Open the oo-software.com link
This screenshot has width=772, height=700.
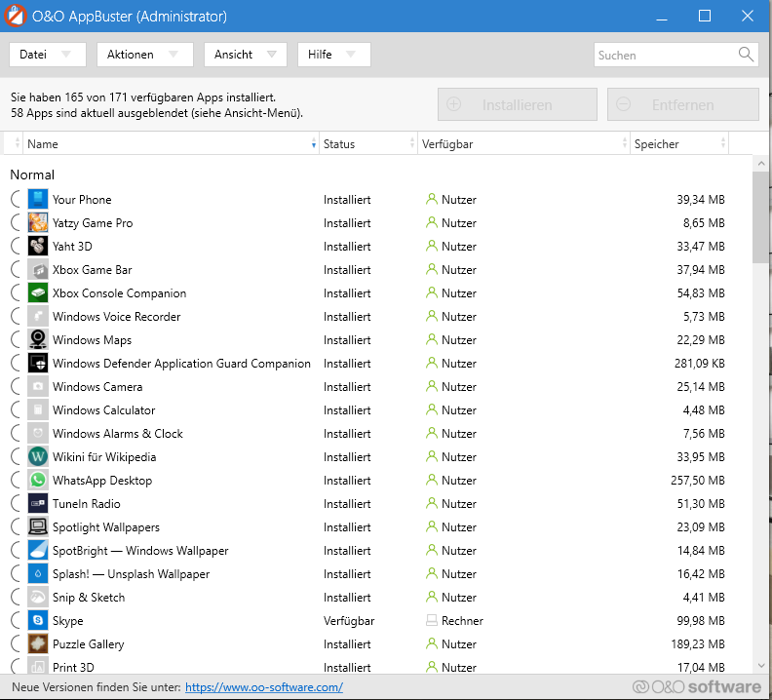click(264, 687)
